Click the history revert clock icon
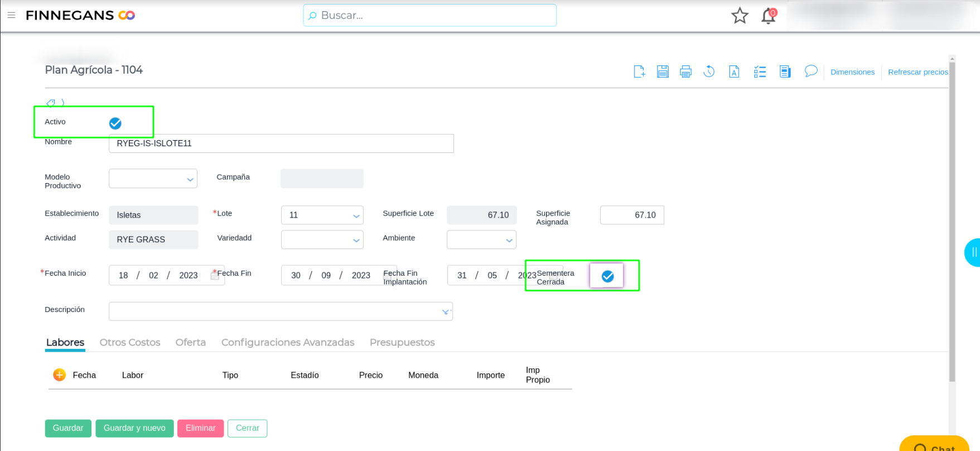Image resolution: width=980 pixels, height=451 pixels. tap(709, 71)
